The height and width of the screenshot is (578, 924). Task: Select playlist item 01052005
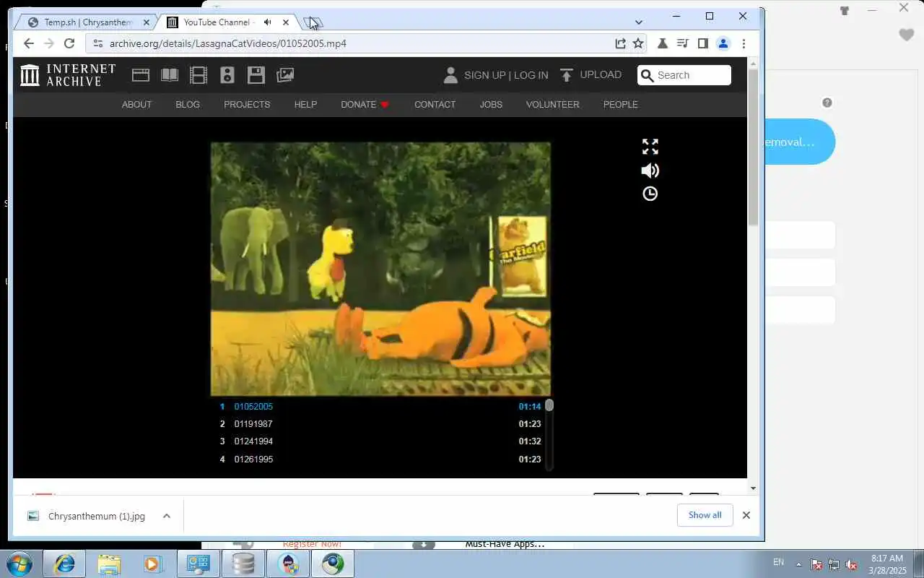(380, 407)
